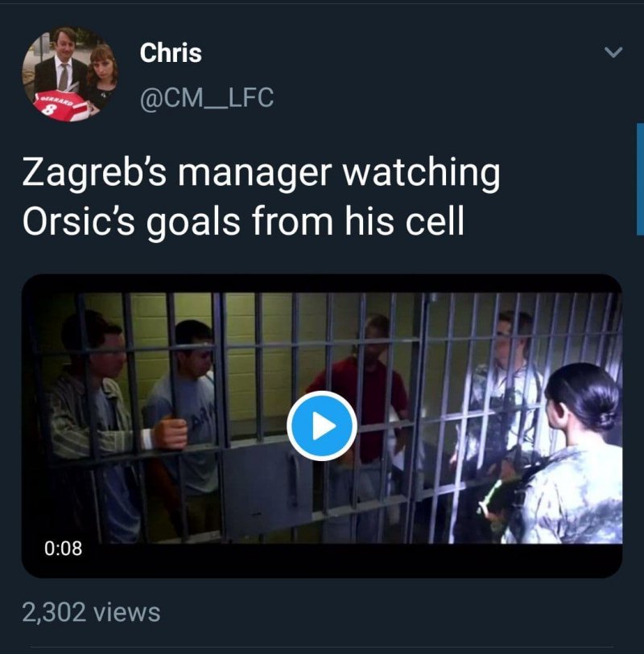The image size is (644, 654).
Task: Open the tweet options chevron menu
Action: pyautogui.click(x=613, y=53)
